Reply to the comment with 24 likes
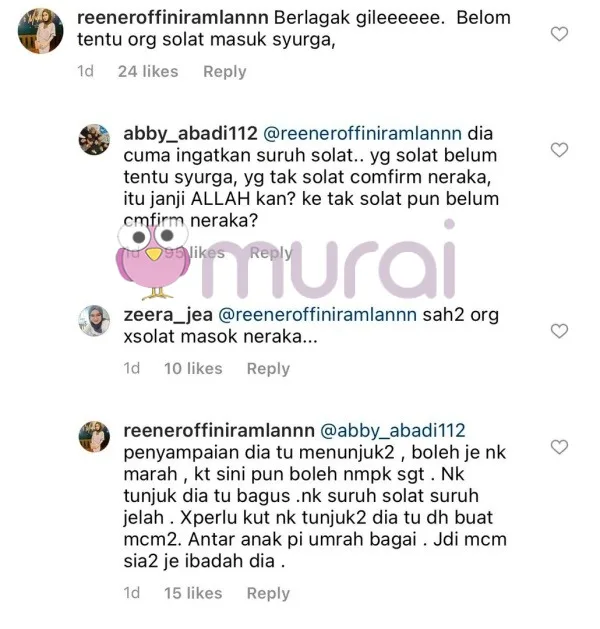This screenshot has height=629, width=600. click(x=225, y=71)
